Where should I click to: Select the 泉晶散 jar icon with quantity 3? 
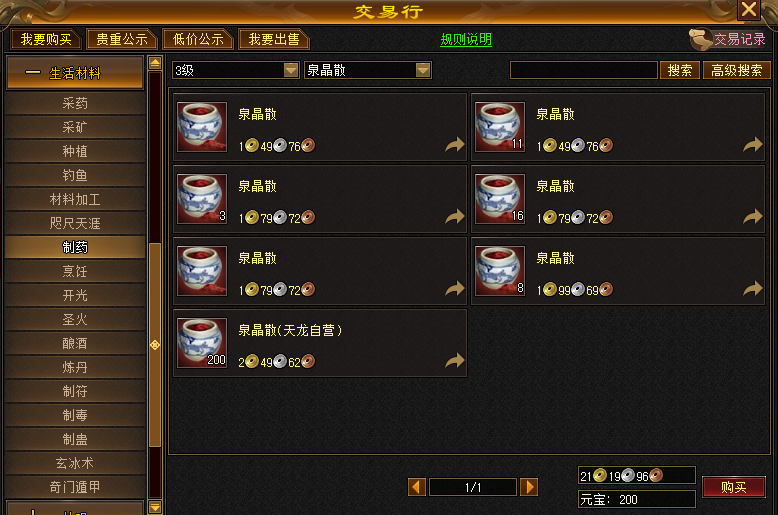(202, 199)
